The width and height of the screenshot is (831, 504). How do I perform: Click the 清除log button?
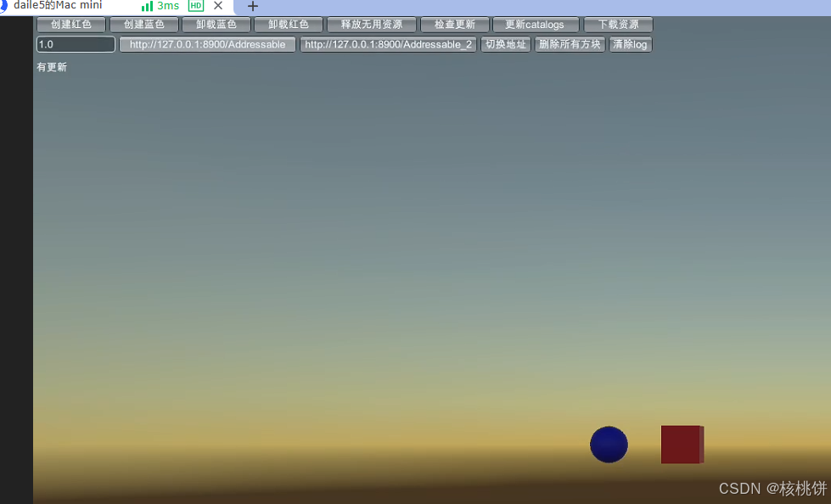point(630,44)
